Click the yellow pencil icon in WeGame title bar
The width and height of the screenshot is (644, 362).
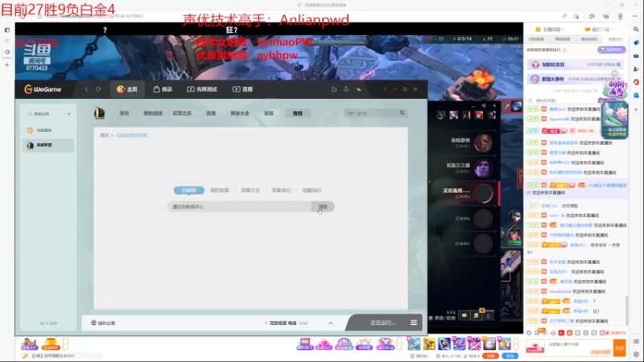click(x=358, y=89)
